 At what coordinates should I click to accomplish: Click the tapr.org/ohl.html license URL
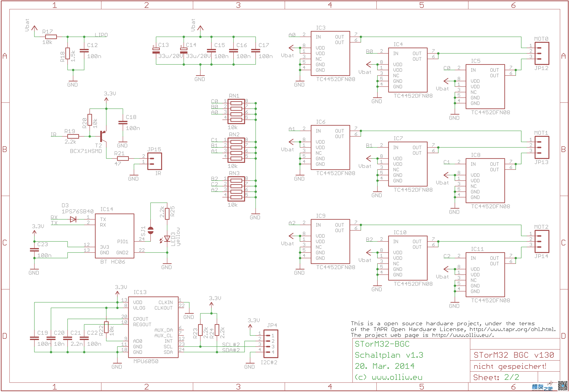[513, 329]
